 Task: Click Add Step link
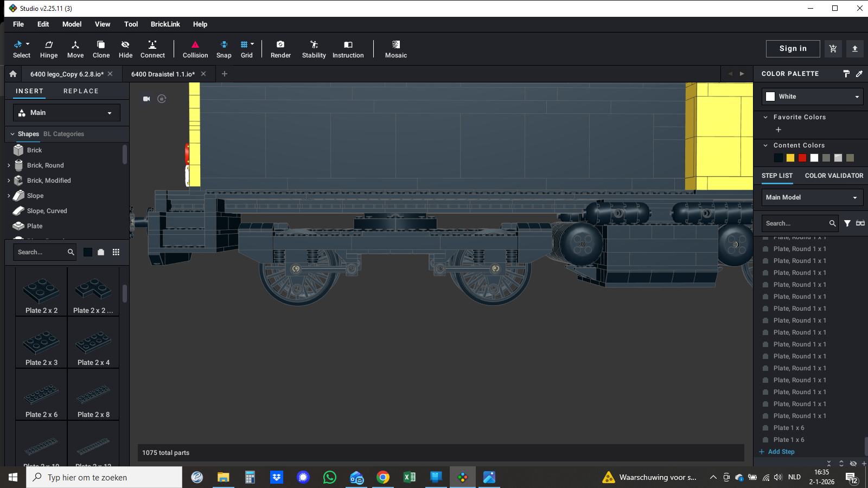[781, 452]
